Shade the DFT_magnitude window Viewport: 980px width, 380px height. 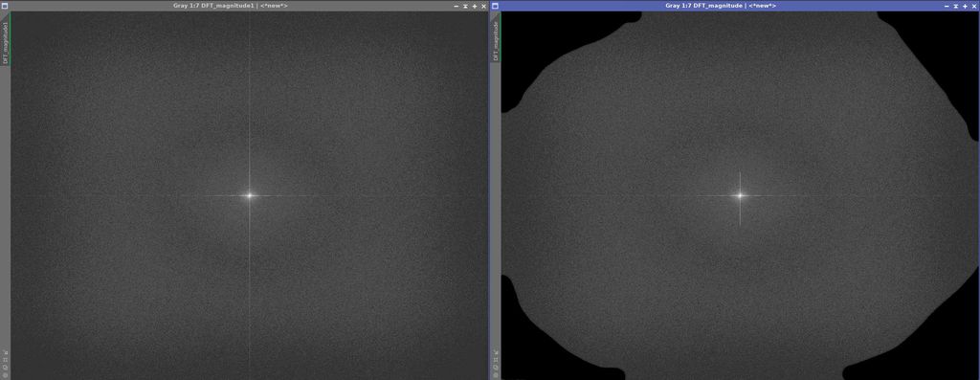click(x=956, y=6)
